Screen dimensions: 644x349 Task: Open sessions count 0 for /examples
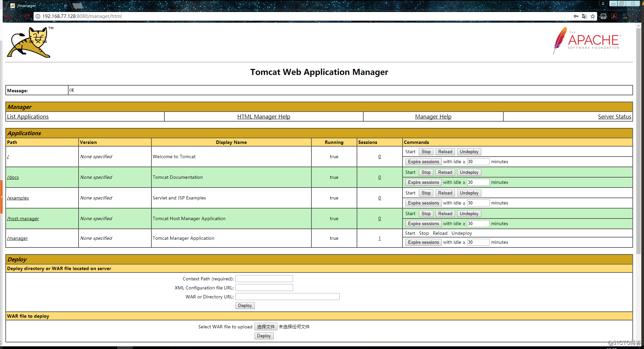tap(380, 198)
